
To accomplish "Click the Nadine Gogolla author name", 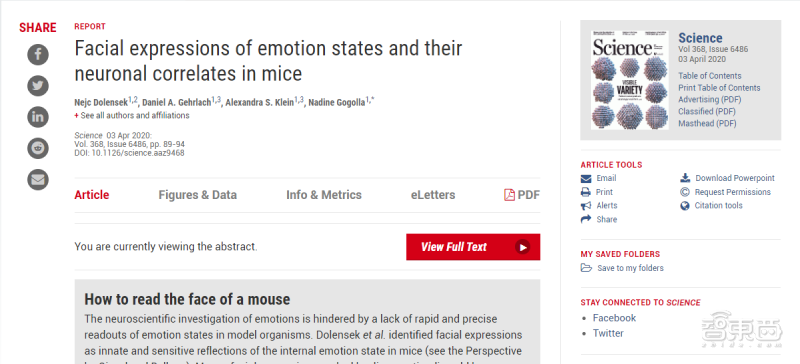I will 337,102.
